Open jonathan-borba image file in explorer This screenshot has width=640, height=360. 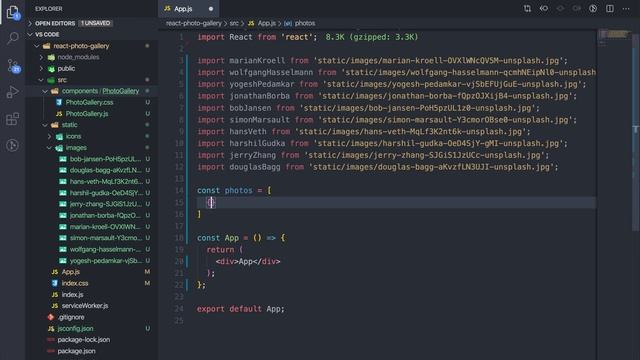click(x=105, y=216)
